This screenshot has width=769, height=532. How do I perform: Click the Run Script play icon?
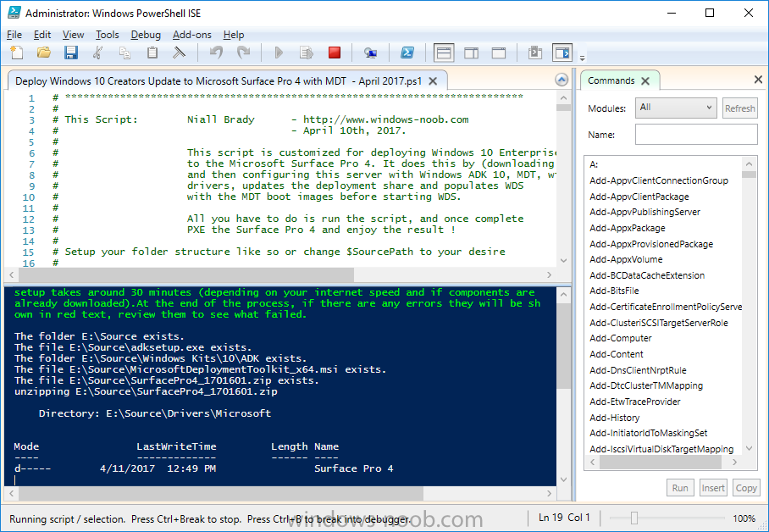pos(279,53)
